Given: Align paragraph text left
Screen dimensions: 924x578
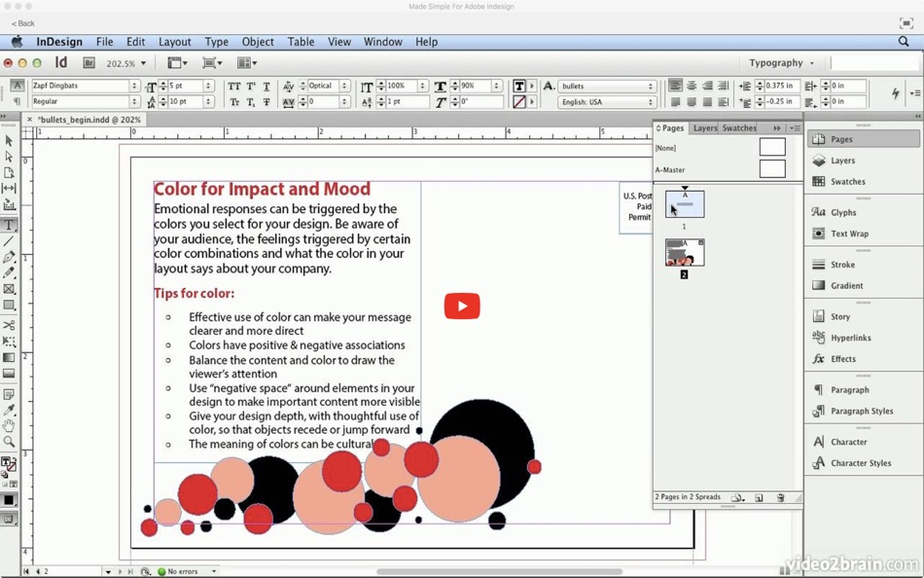Looking at the screenshot, I should click(x=675, y=86).
